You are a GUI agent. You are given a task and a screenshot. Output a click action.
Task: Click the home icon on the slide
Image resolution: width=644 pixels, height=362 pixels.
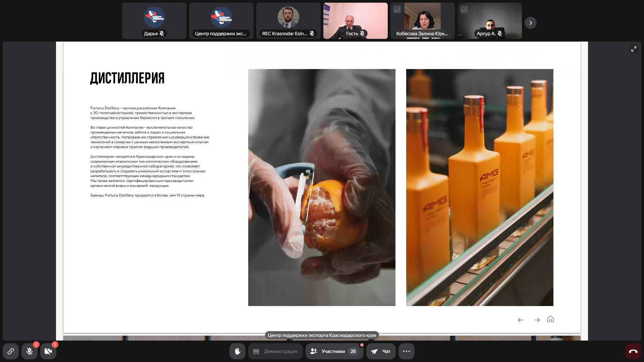coord(550,319)
